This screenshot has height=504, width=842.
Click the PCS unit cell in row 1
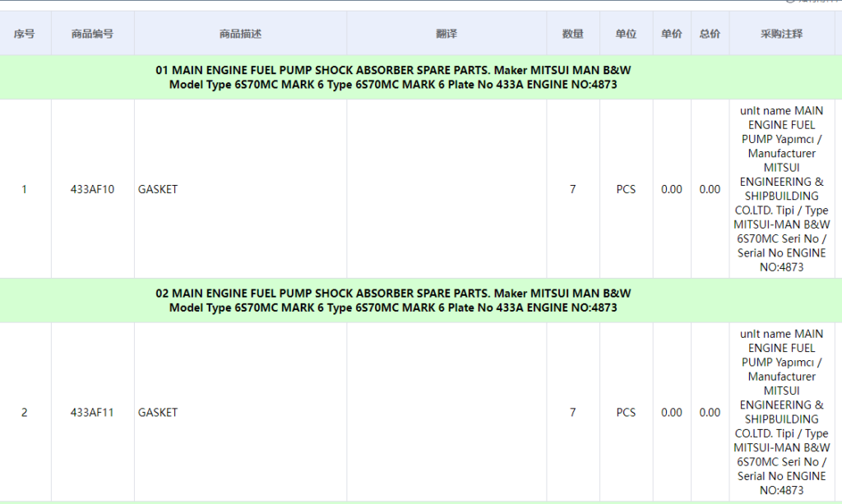tap(626, 189)
